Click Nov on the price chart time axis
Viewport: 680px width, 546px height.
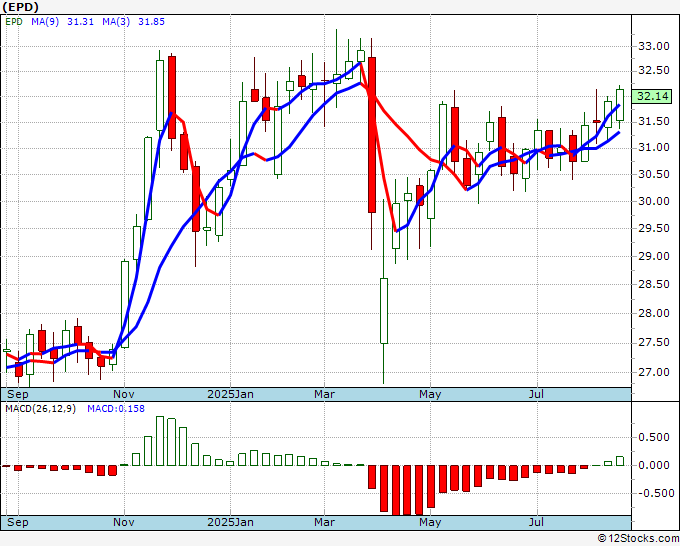[124, 394]
